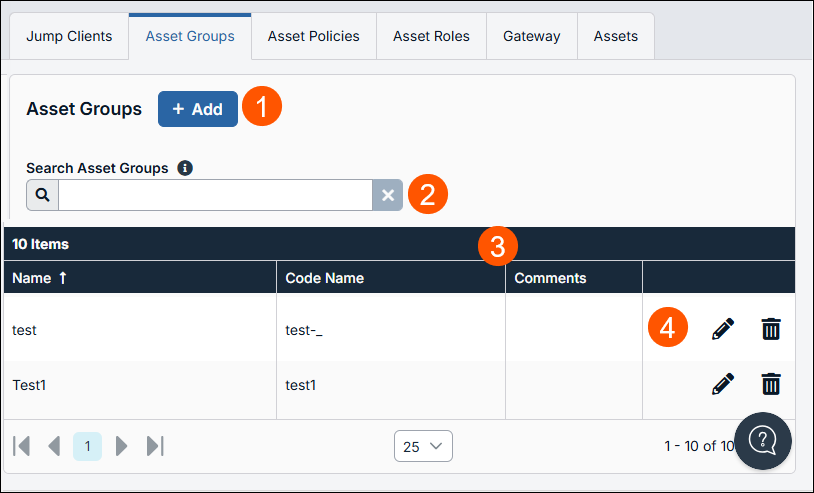Edit the 'test' asset group with pencil icon
The width and height of the screenshot is (814, 493).
(x=723, y=329)
